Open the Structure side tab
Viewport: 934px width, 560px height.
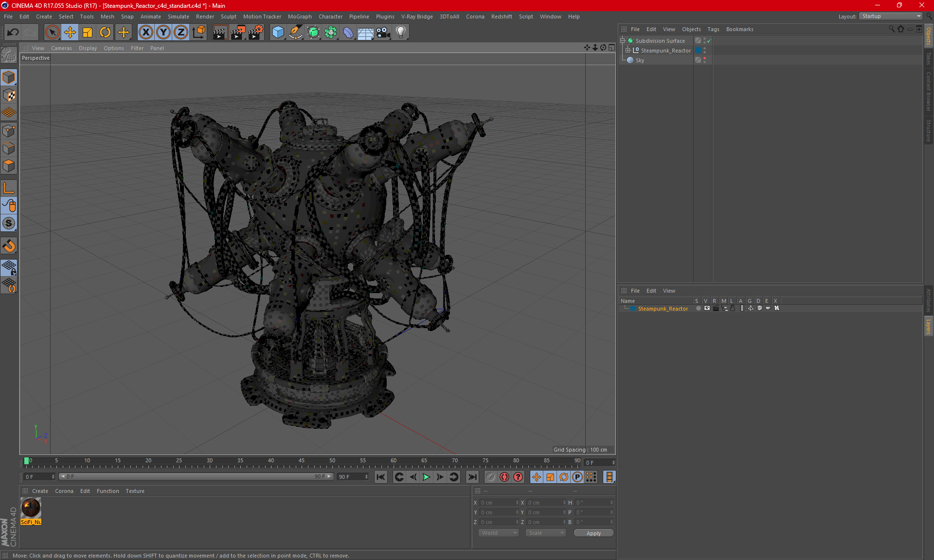click(928, 130)
